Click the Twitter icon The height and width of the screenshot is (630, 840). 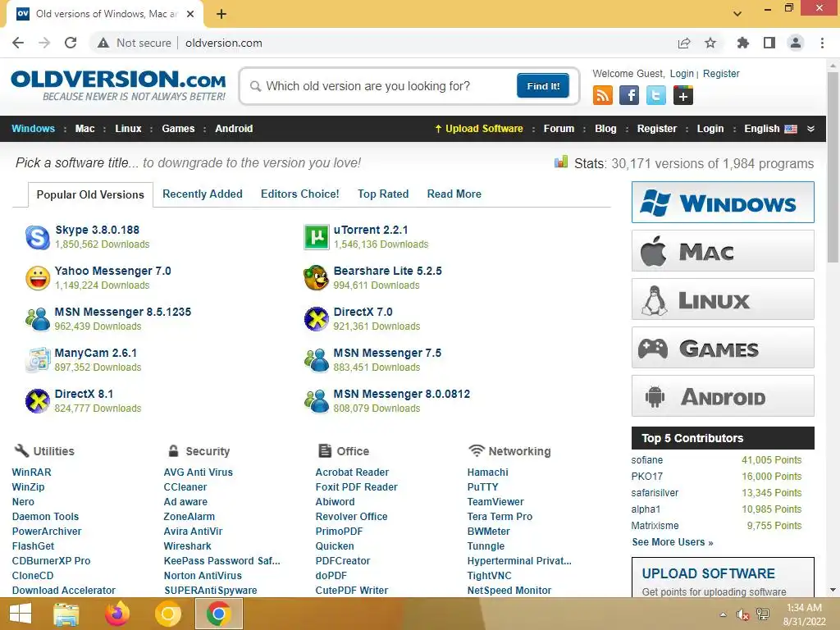[655, 96]
